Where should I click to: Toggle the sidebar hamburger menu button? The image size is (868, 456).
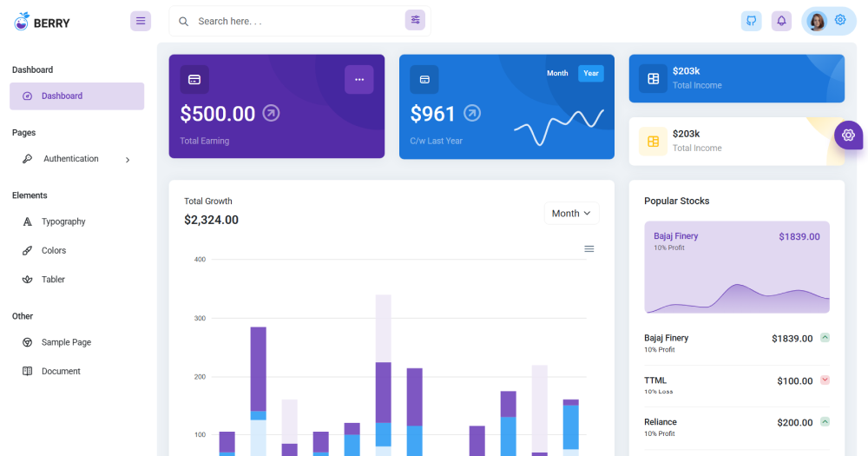point(141,21)
